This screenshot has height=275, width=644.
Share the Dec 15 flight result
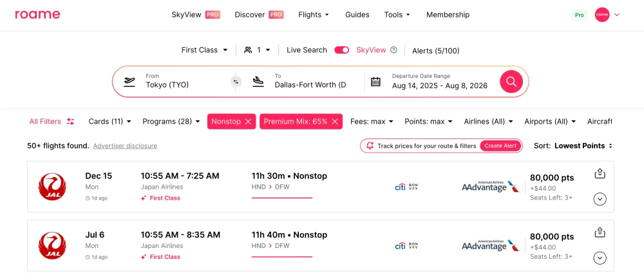pyautogui.click(x=600, y=174)
